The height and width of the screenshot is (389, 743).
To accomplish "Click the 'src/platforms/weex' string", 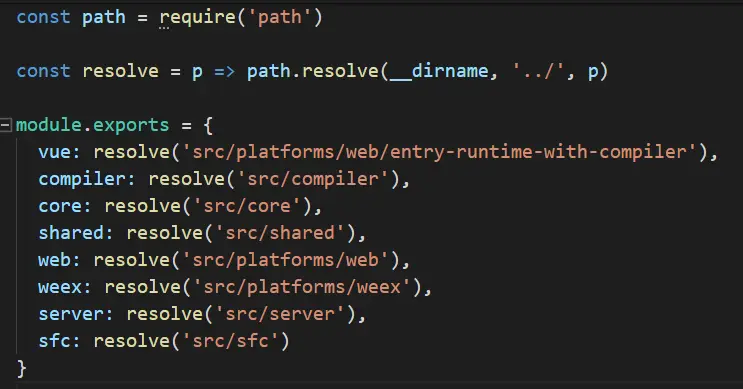I will pos(302,288).
